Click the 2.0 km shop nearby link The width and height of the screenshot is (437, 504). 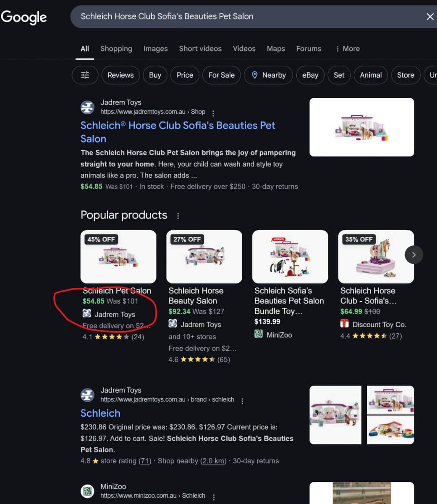point(213,461)
